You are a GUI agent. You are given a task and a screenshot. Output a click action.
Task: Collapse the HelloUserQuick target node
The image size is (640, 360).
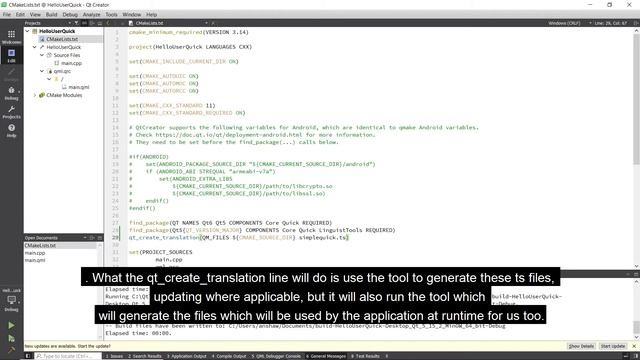click(x=35, y=47)
